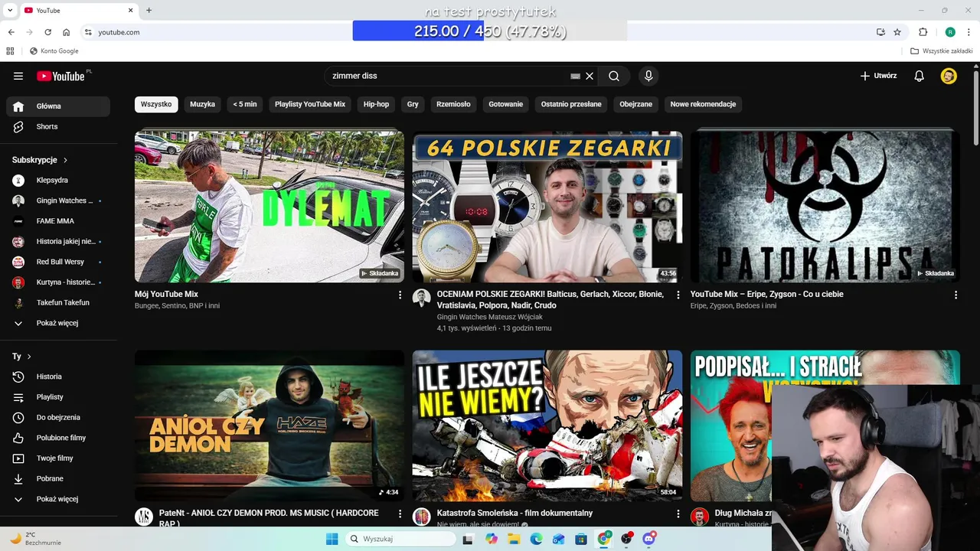The width and height of the screenshot is (980, 551).
Task: Select the Nowe rekomendacje chip
Action: click(x=703, y=104)
